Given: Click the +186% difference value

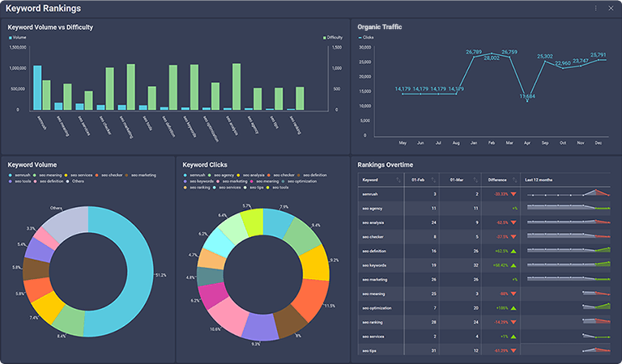Looking at the screenshot, I should (x=502, y=308).
